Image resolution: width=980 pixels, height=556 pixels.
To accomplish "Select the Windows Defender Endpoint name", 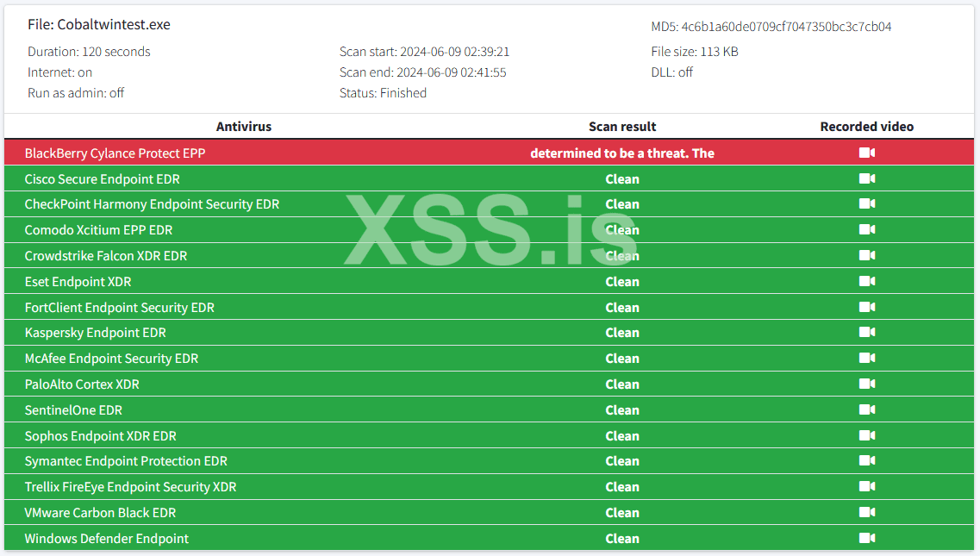I will [x=106, y=539].
